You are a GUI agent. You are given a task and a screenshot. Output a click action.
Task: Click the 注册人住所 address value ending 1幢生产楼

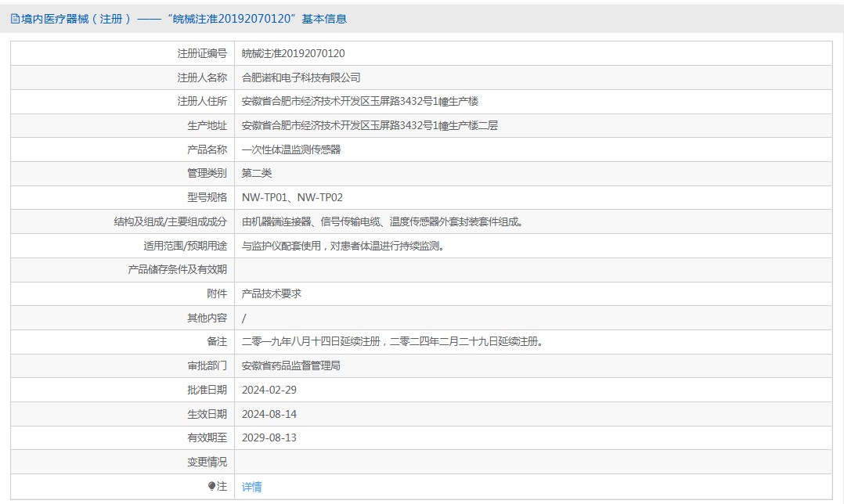(x=360, y=101)
